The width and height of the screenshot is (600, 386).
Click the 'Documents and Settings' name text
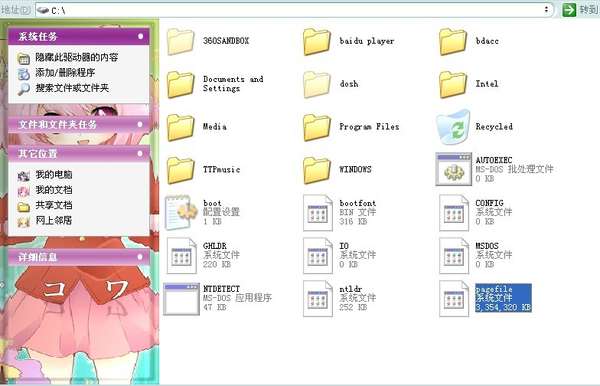tap(233, 84)
